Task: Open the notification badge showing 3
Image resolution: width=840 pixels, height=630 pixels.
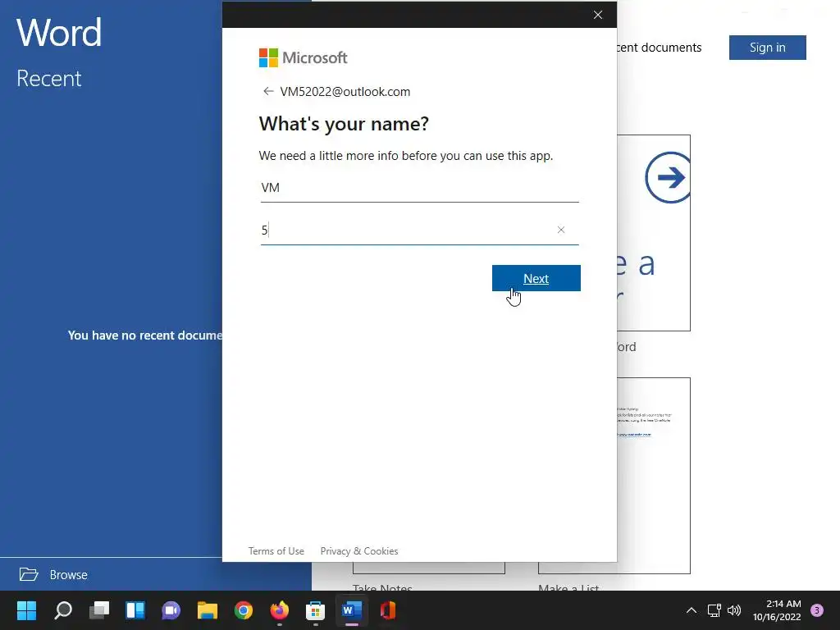Action: point(817,610)
